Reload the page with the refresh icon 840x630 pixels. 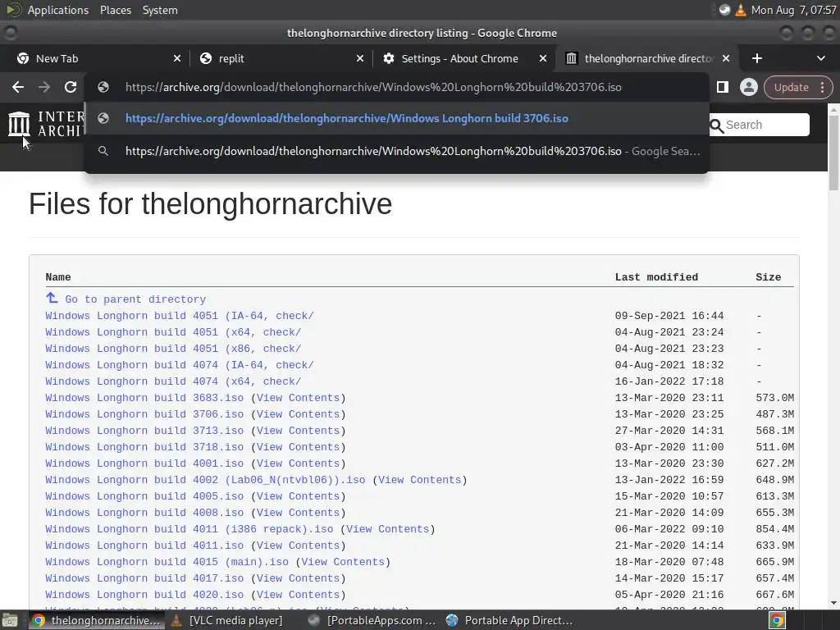[x=71, y=87]
